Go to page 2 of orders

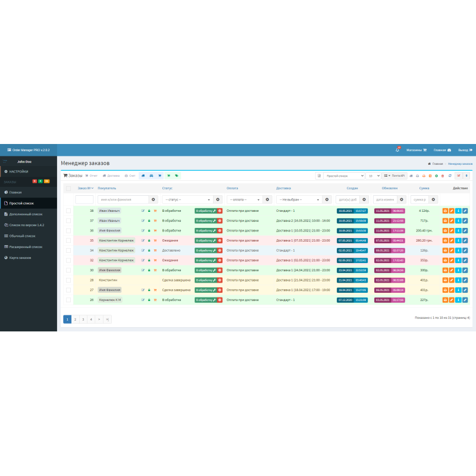(x=75, y=320)
